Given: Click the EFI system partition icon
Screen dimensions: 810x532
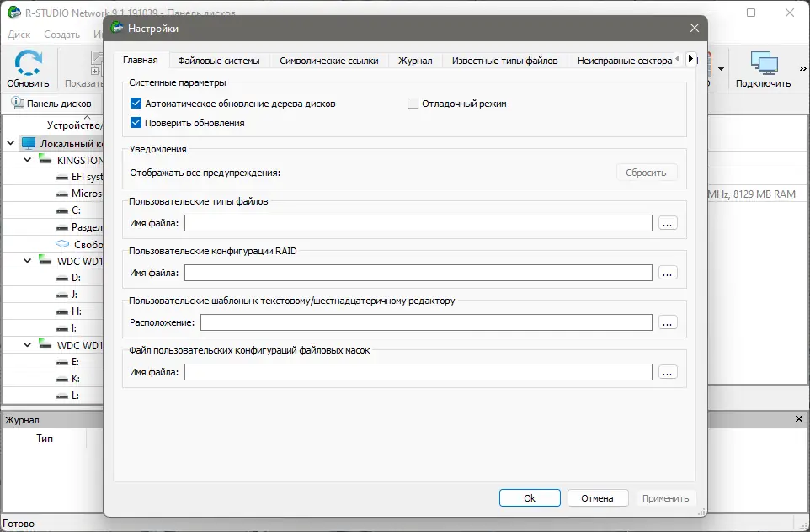Looking at the screenshot, I should point(61,178).
